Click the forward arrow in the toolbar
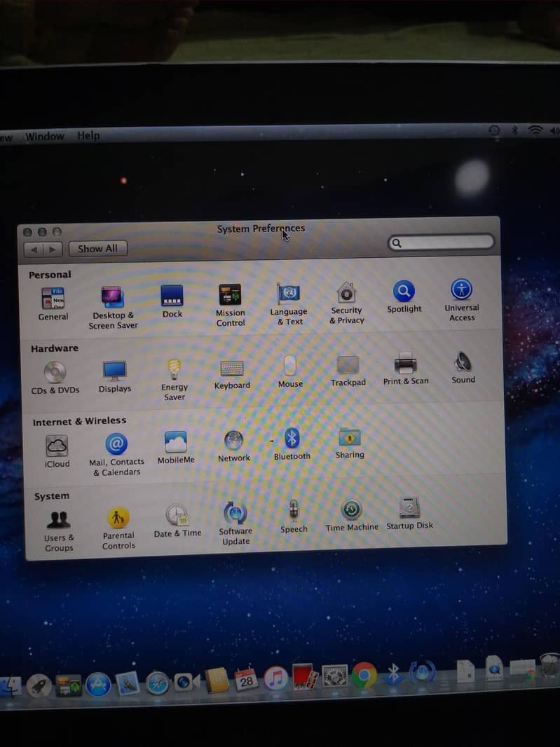Image resolution: width=560 pixels, height=747 pixels. pos(53,249)
